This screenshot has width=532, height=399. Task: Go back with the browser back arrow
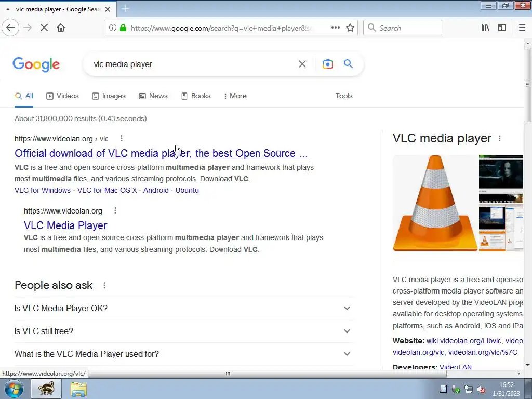pos(10,28)
